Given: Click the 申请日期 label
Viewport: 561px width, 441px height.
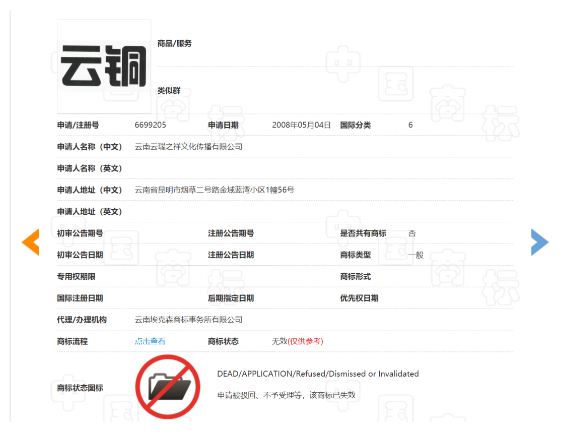Looking at the screenshot, I should (x=223, y=125).
